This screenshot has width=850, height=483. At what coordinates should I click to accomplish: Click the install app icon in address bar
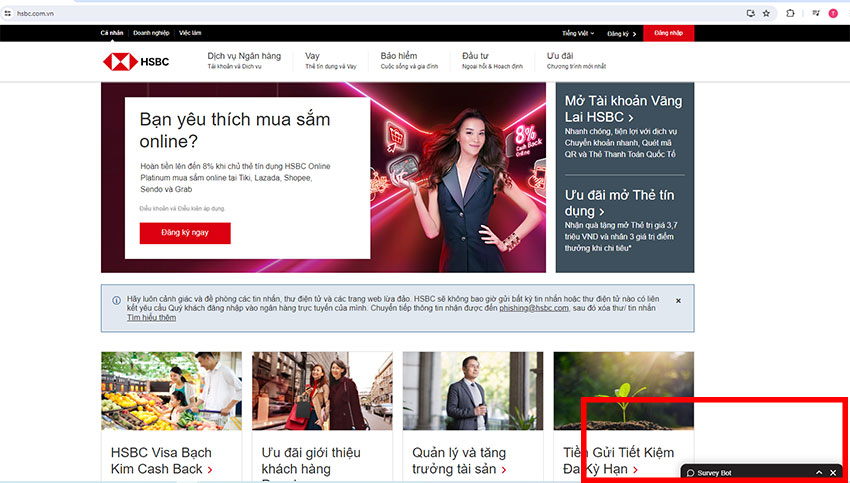[750, 14]
